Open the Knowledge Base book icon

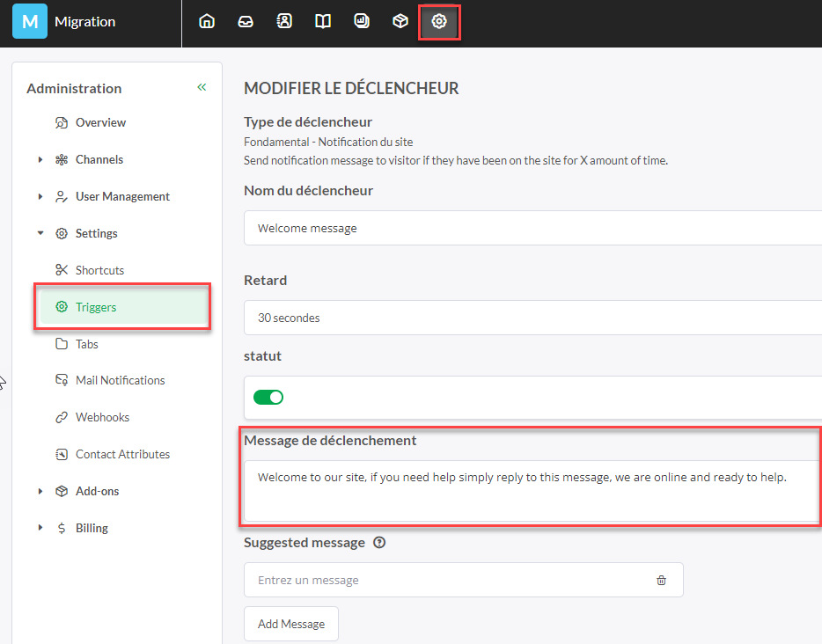pos(323,21)
